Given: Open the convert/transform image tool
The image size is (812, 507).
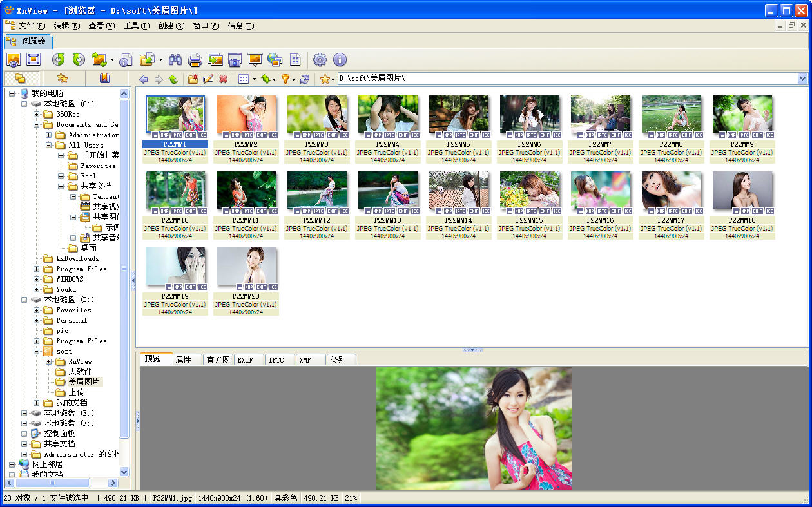Looking at the screenshot, I should [x=99, y=60].
